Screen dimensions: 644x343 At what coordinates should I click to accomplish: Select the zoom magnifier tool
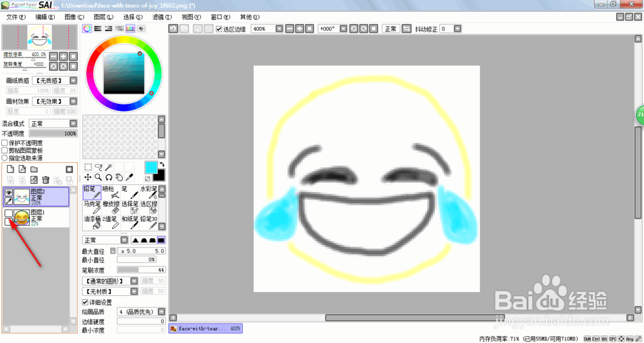(x=98, y=177)
